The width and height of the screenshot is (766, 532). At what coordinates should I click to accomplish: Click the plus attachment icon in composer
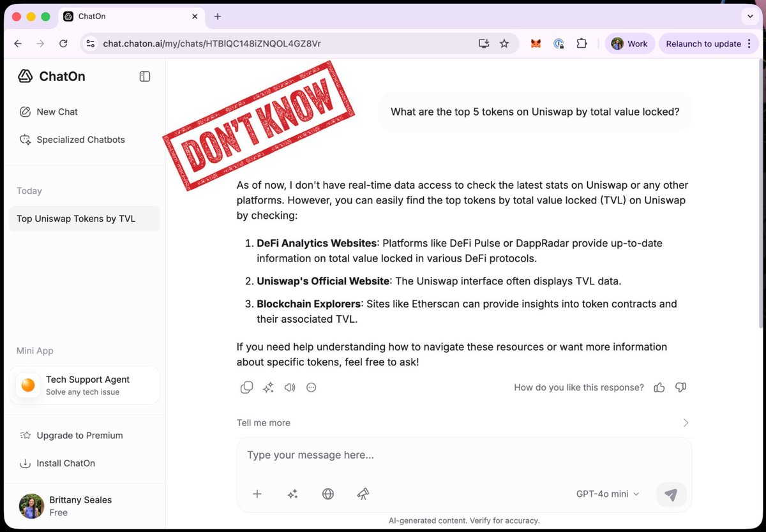click(x=257, y=494)
